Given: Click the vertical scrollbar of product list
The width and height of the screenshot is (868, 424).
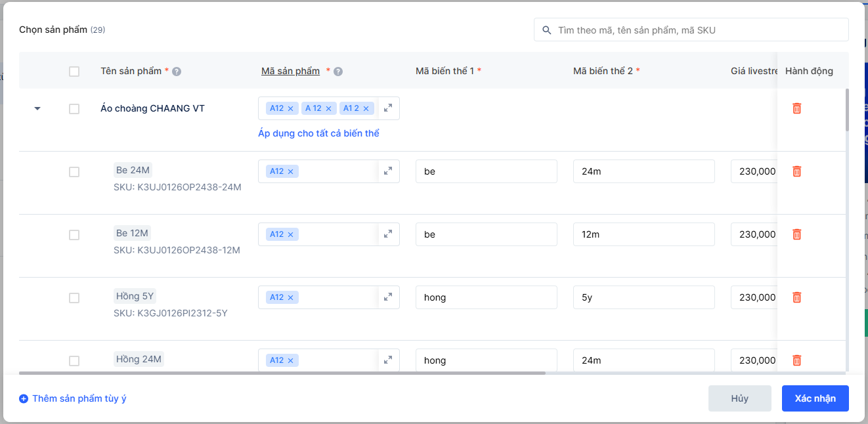Looking at the screenshot, I should [846, 110].
